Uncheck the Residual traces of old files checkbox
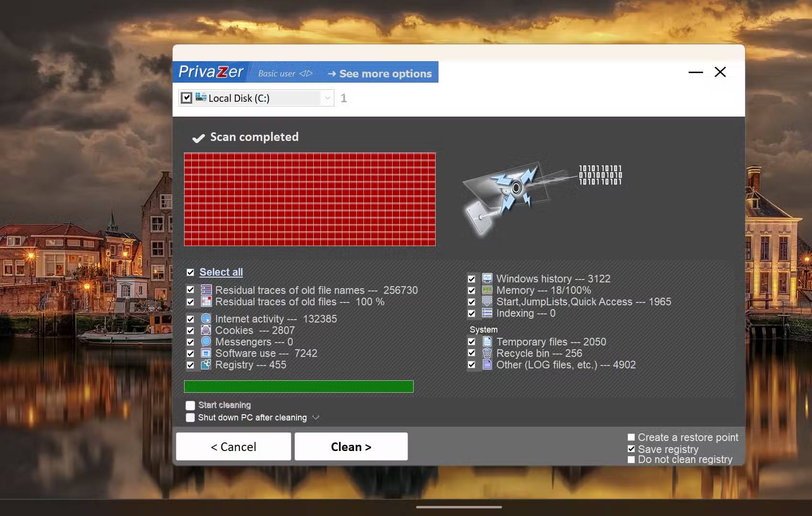The height and width of the screenshot is (516, 812). tap(190, 301)
